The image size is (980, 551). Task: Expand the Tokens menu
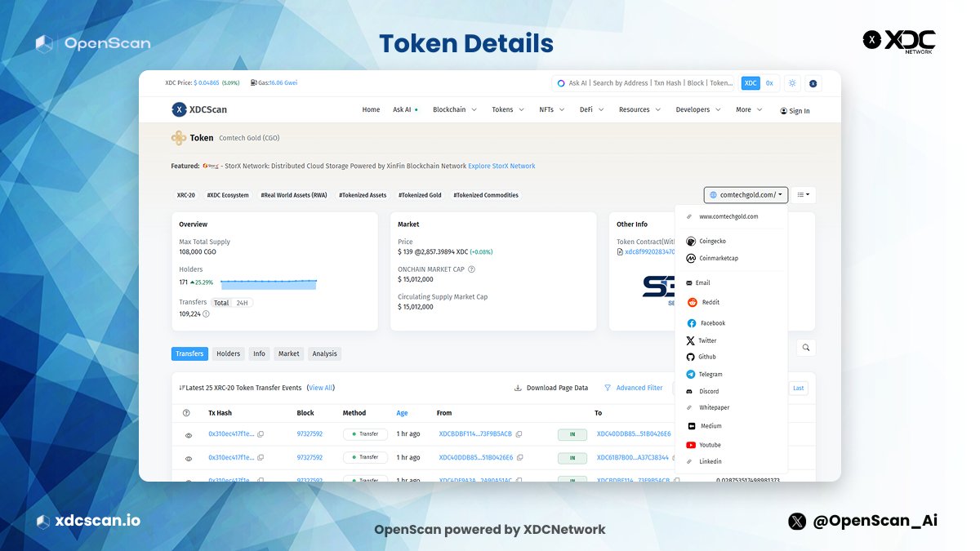pos(508,109)
